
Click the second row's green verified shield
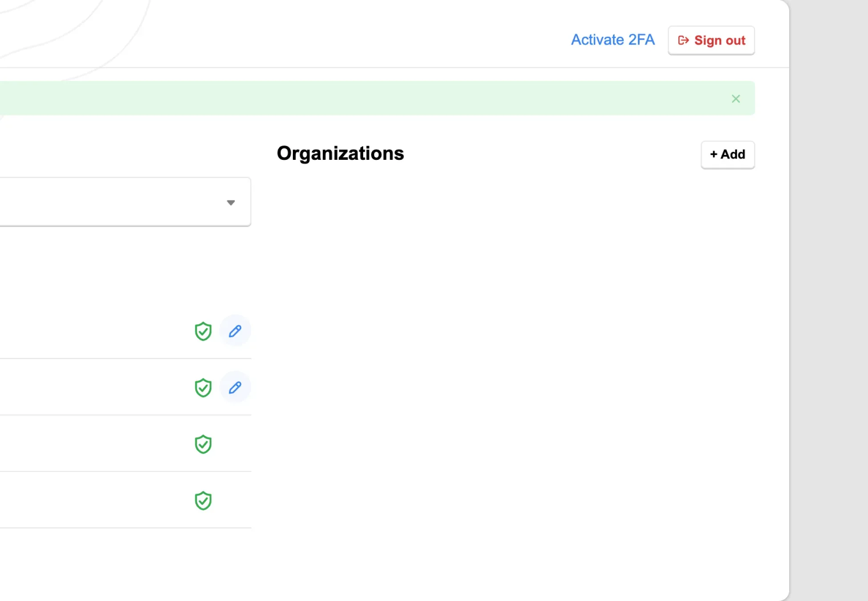coord(203,388)
